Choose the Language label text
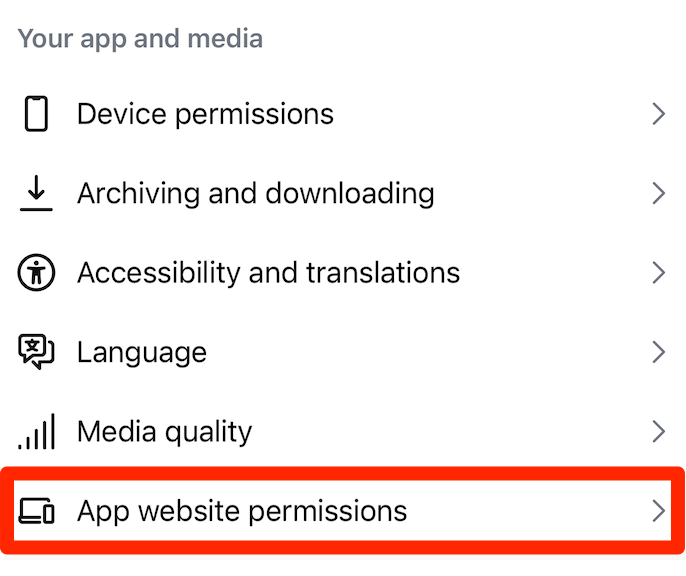This screenshot has height=576, width=686. coord(142,352)
